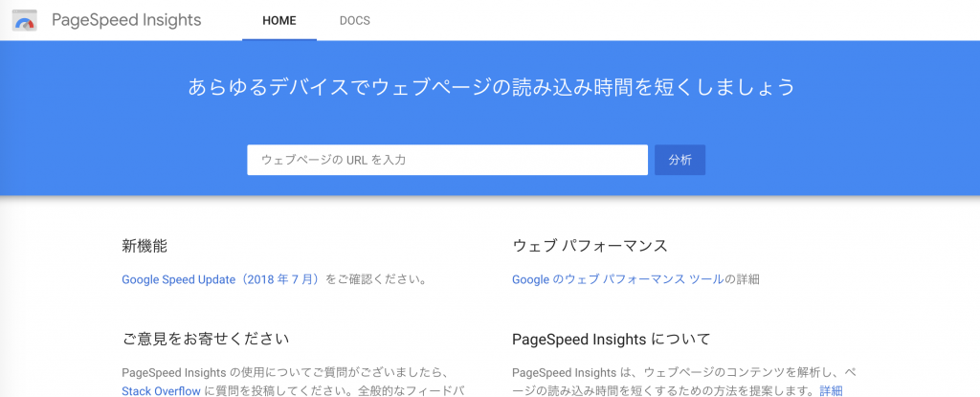Click the PageSpeed Insights について heading

[612, 340]
